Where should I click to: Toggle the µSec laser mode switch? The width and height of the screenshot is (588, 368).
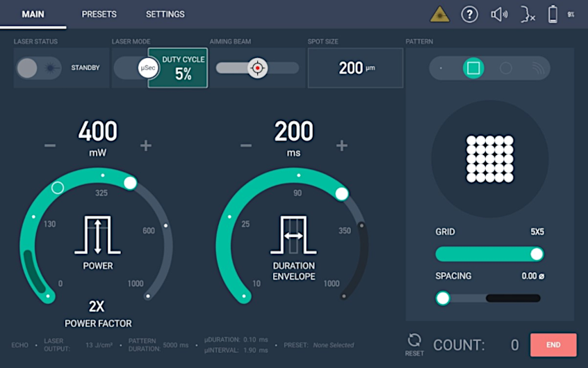tap(136, 68)
